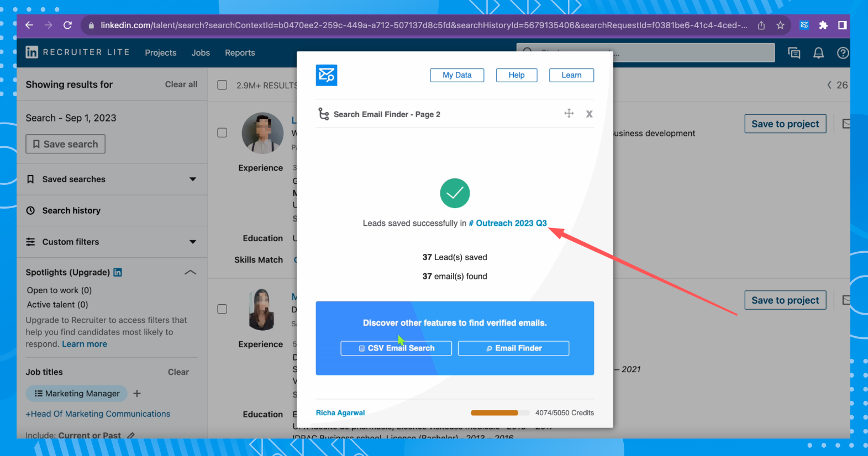Viewport: 868px width, 456px height.
Task: Click the address bar lock icon
Action: [91, 25]
